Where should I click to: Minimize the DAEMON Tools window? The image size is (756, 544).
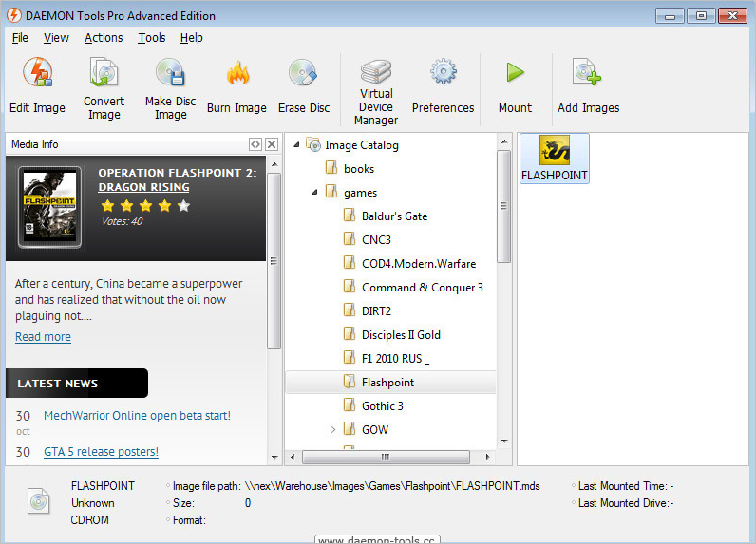pyautogui.click(x=670, y=16)
